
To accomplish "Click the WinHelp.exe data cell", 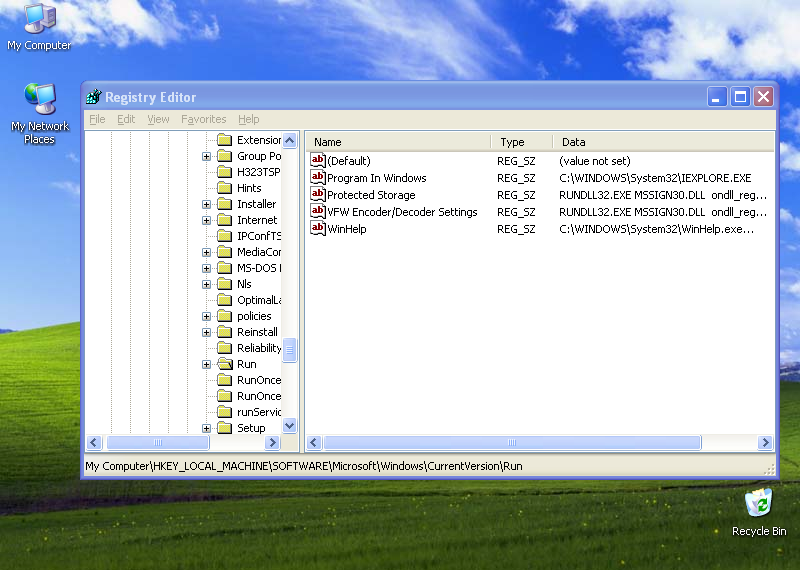I will [x=656, y=229].
